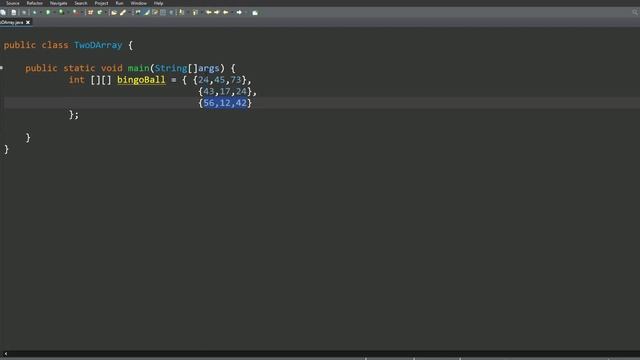Click the green Run button icon

[48, 12]
